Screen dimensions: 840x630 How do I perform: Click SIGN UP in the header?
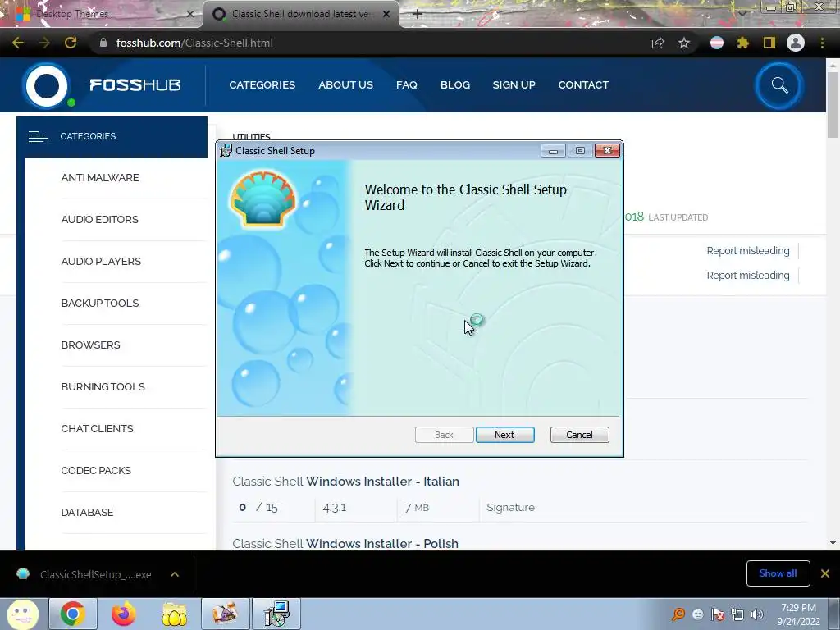click(514, 84)
